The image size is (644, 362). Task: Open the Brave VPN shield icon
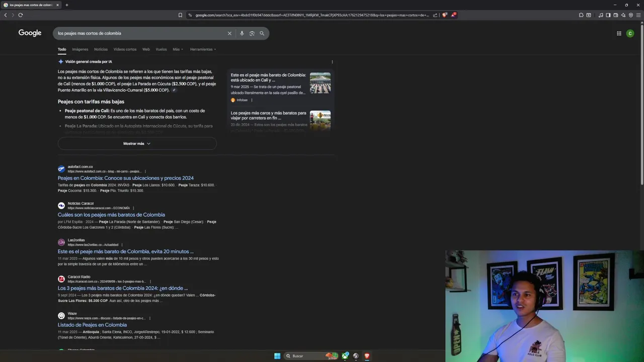(631, 15)
